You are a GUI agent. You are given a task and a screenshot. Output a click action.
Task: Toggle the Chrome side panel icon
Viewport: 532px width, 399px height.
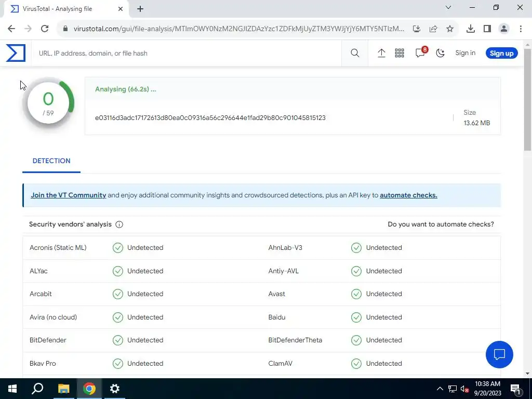[x=487, y=29]
